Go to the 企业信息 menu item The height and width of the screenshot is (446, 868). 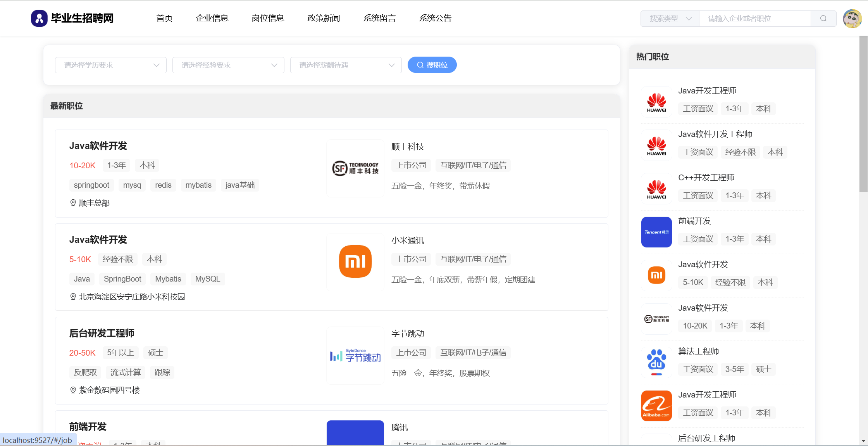212,18
